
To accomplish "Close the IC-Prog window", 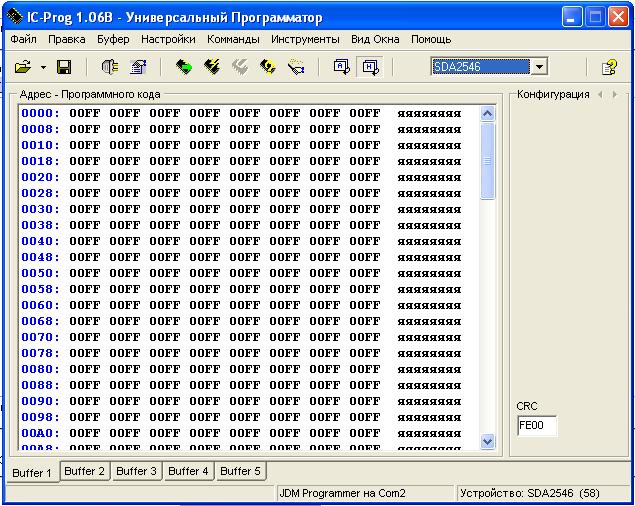I will click(618, 17).
